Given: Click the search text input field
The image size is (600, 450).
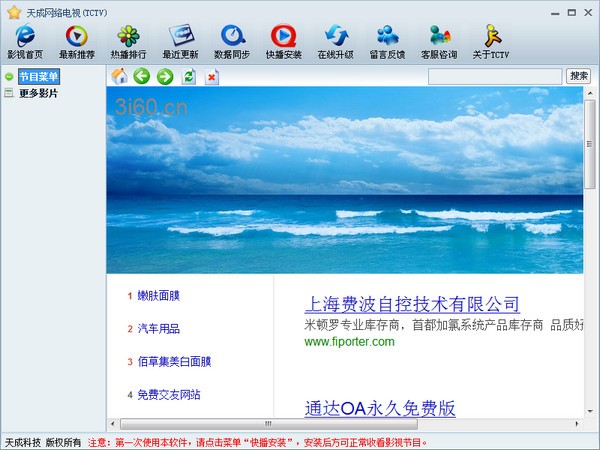Looking at the screenshot, I should click(x=495, y=76).
